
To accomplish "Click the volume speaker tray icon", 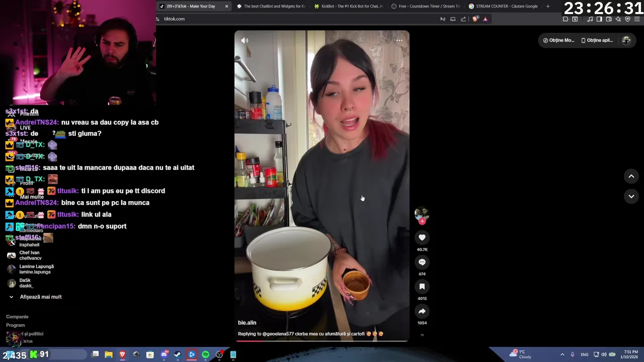I will pos(604,354).
